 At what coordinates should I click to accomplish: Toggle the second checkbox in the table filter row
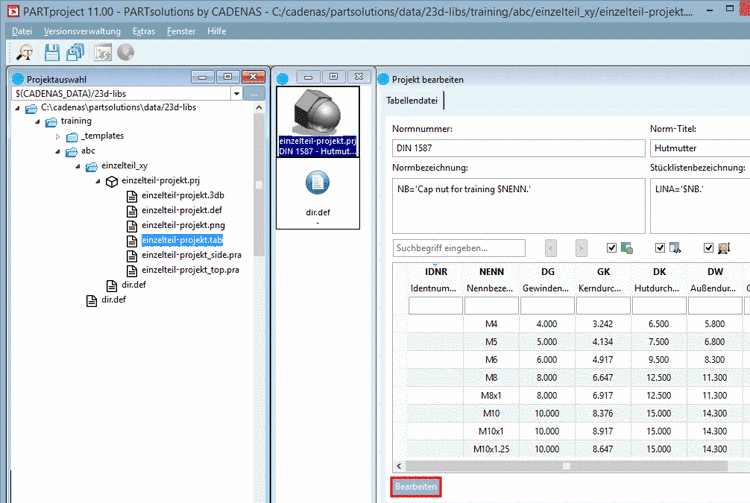pos(660,247)
